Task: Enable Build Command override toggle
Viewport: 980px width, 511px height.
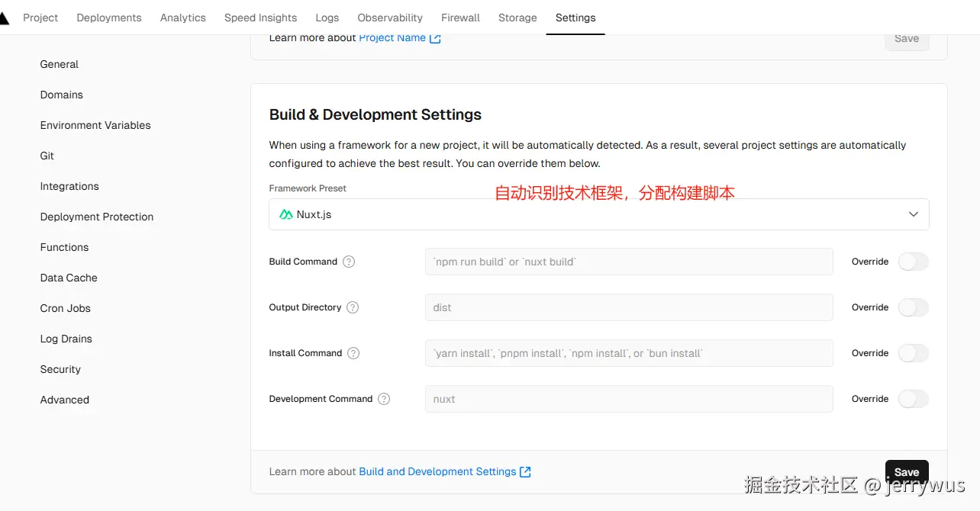Action: (x=913, y=262)
